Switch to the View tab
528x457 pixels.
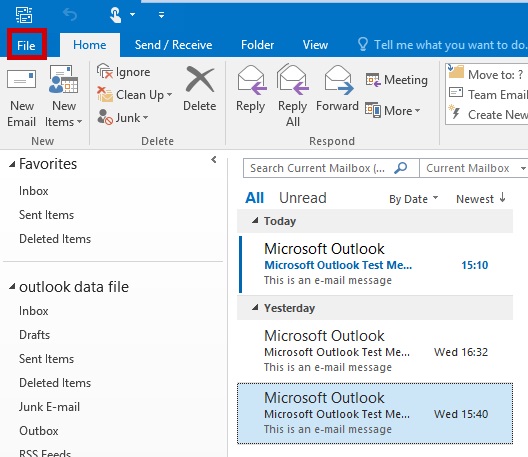(315, 45)
